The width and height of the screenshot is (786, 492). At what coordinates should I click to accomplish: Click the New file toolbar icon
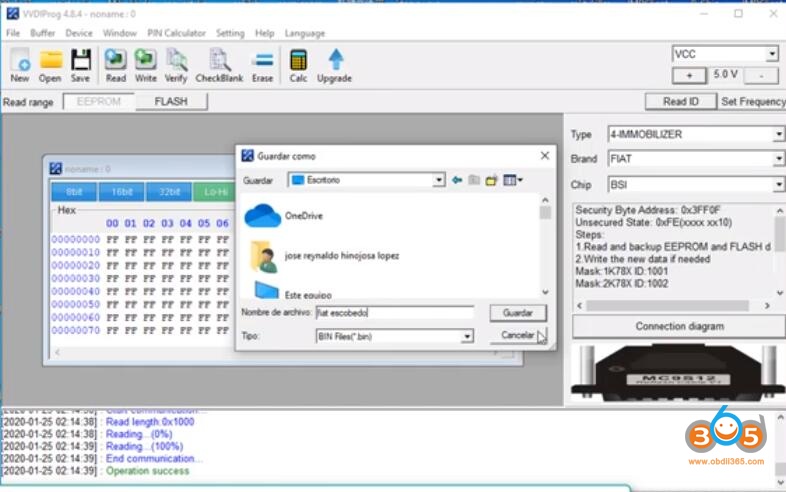(x=20, y=65)
